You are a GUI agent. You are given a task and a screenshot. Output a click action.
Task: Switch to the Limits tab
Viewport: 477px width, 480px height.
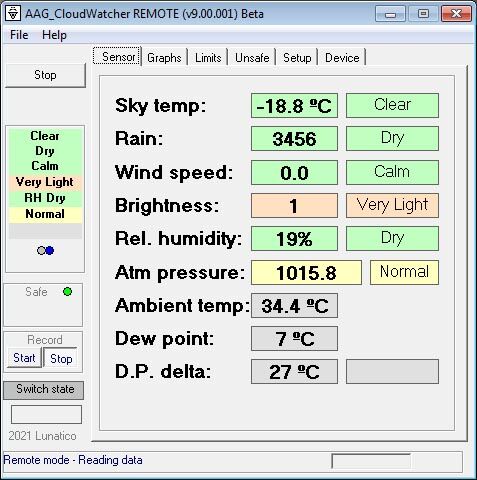[x=208, y=58]
